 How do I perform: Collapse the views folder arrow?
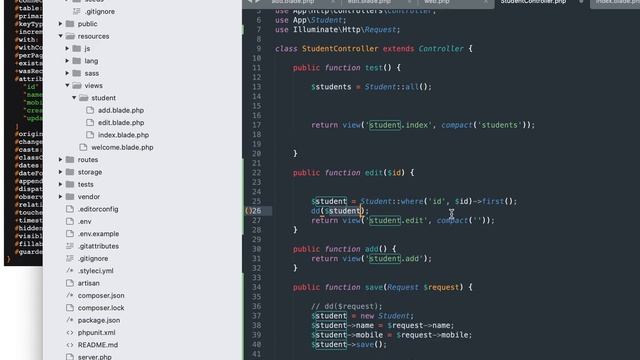[67, 85]
